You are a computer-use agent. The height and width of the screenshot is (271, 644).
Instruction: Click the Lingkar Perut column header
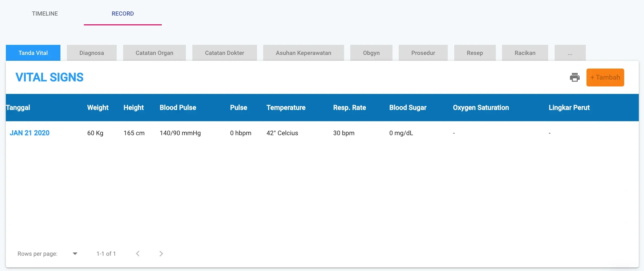(x=569, y=108)
